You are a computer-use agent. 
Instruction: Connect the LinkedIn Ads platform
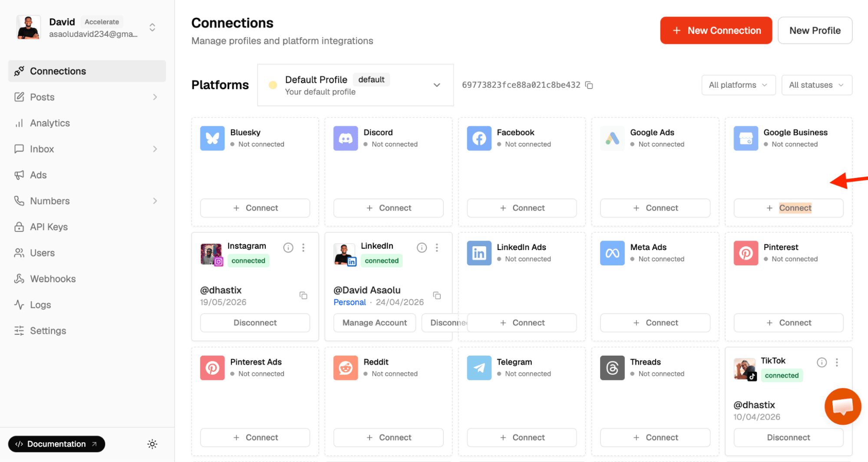(521, 323)
